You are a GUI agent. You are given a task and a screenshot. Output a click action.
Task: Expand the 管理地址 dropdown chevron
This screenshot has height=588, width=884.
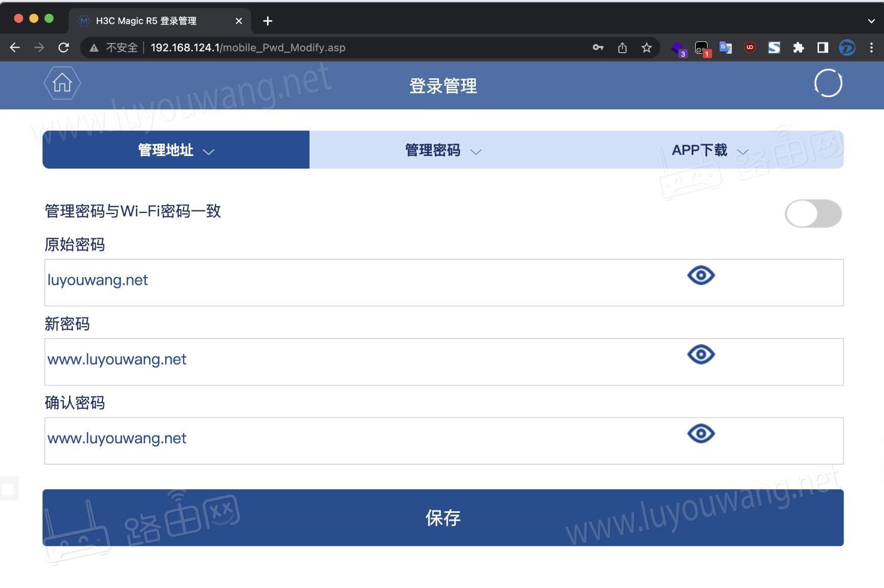208,151
